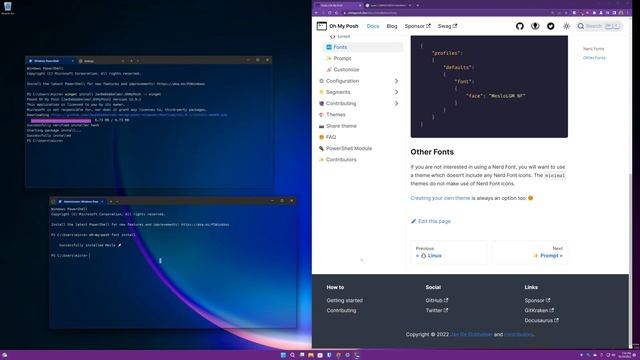Click the download URL in the upper terminal
640x360 pixels.
(x=139, y=115)
